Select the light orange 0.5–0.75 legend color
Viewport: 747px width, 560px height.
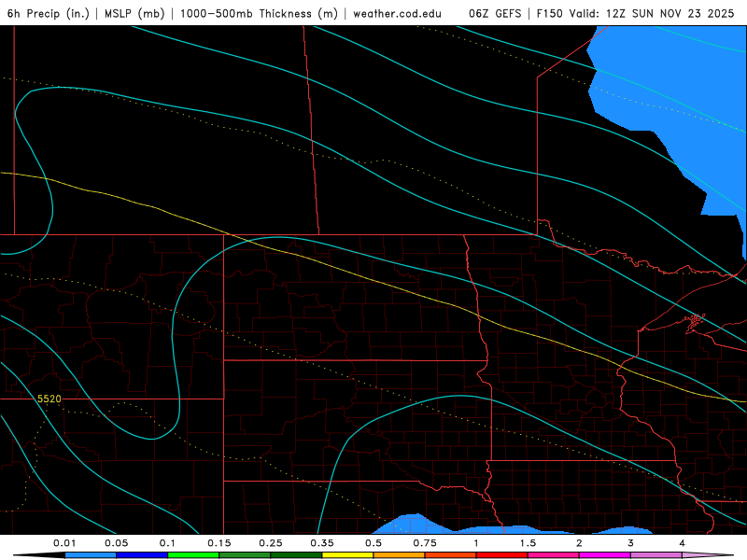coord(400,555)
